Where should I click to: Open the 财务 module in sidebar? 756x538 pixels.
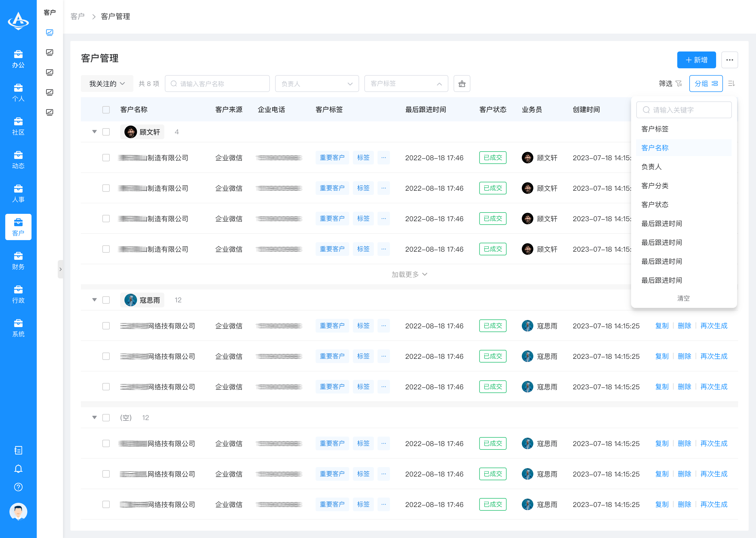click(x=18, y=261)
